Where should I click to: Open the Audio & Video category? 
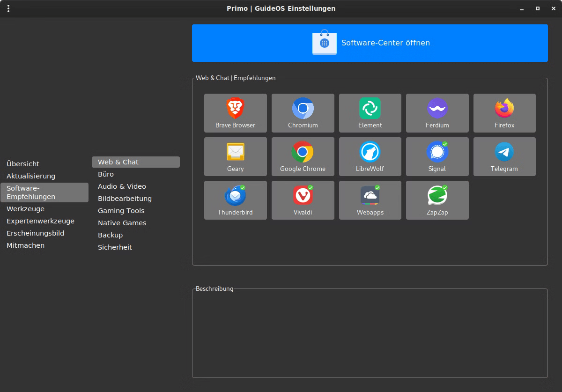[x=122, y=186]
